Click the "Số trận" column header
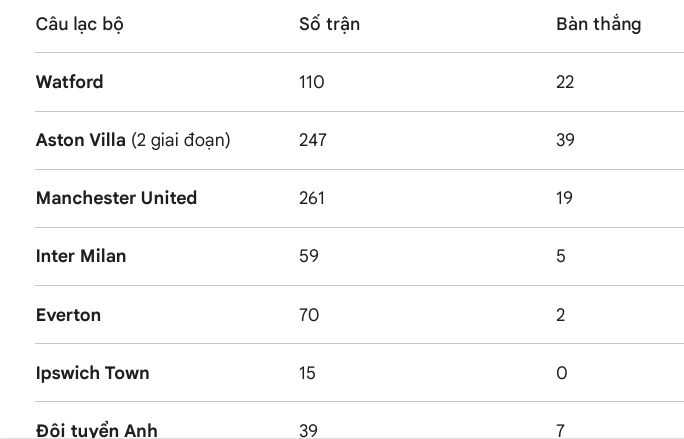 click(x=329, y=24)
